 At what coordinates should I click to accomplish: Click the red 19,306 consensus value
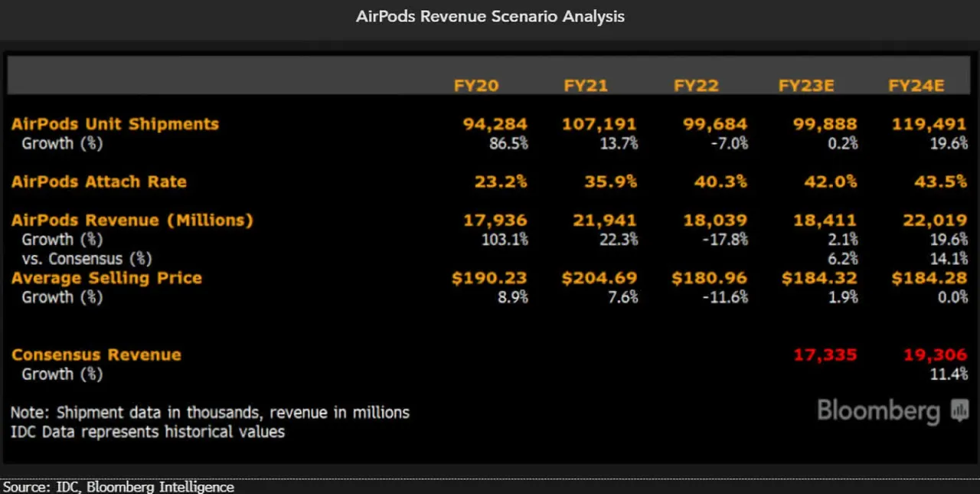936,355
